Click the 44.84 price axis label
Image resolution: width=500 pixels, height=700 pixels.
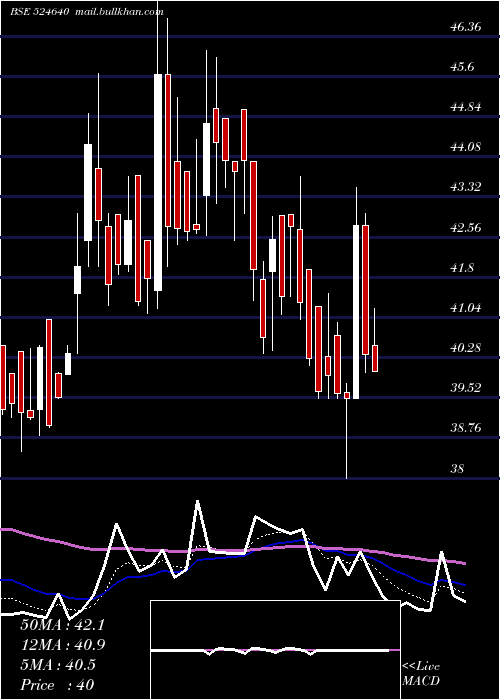pyautogui.click(x=466, y=107)
